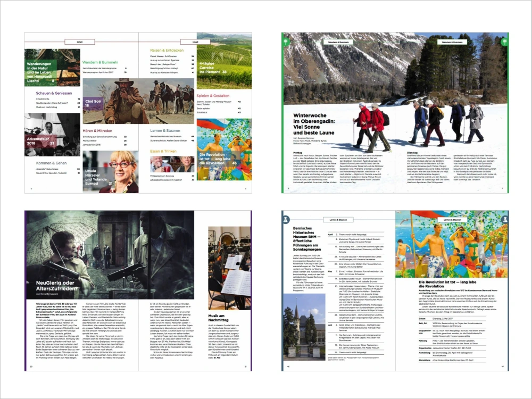
Task: Click the Kommen & Gehen section heading
Action: 51,163
